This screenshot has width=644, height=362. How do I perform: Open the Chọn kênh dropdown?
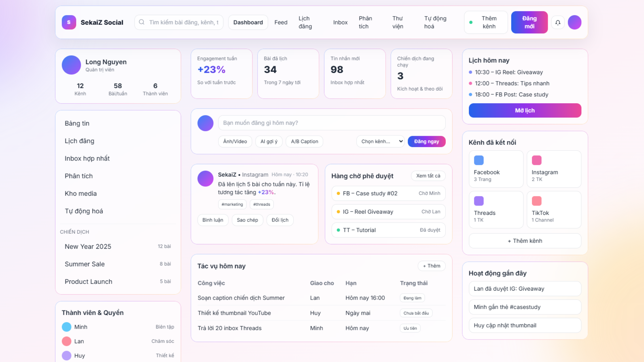(x=380, y=141)
